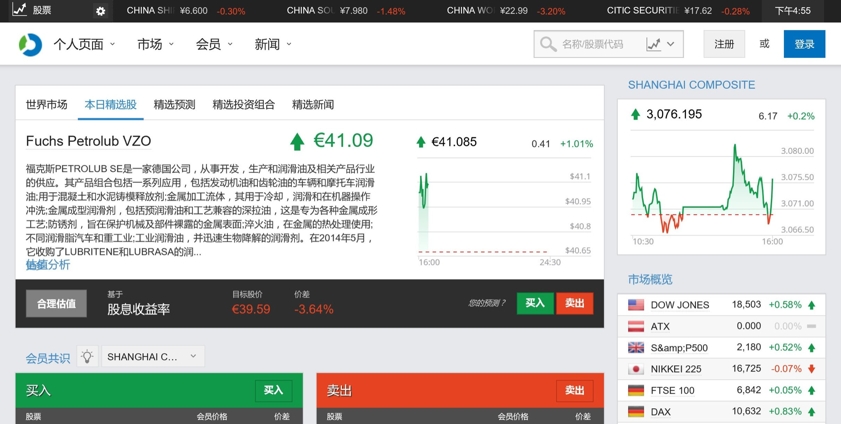Viewport: 841px width, 424px height.
Task: Click the 注册 register button
Action: click(x=724, y=44)
